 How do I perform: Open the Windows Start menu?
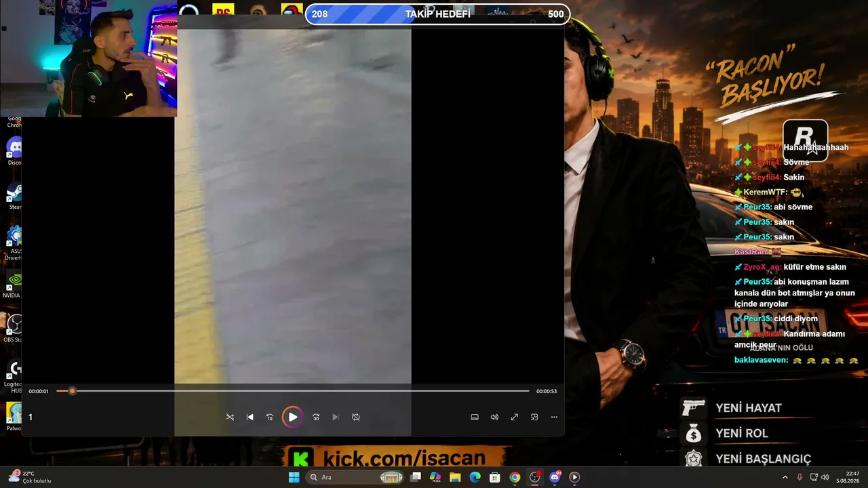click(294, 477)
